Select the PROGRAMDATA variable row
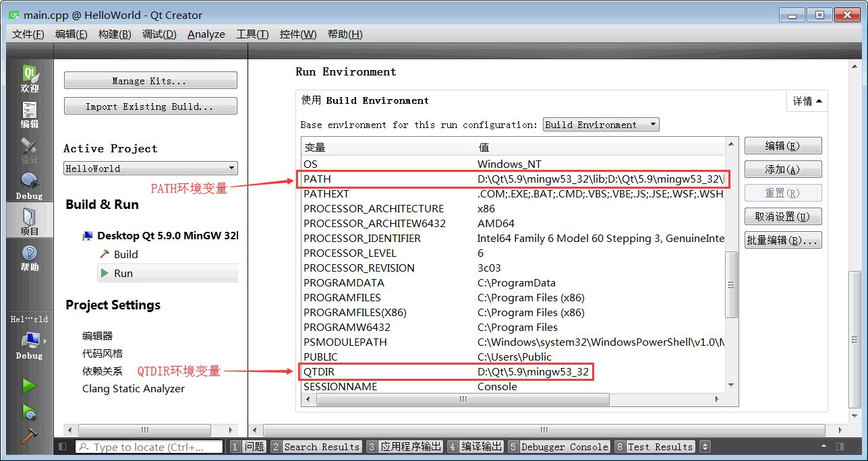The width and height of the screenshot is (868, 461). click(x=513, y=282)
